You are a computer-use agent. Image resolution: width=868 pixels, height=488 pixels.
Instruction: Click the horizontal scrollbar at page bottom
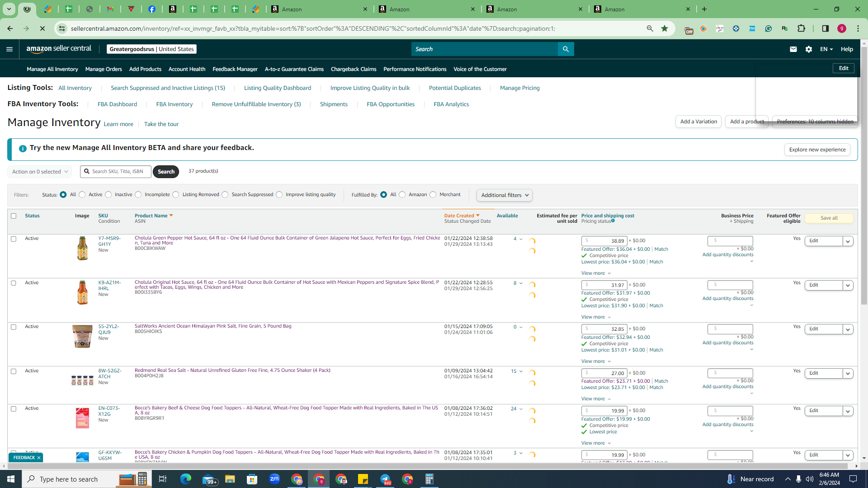pyautogui.click(x=428, y=466)
